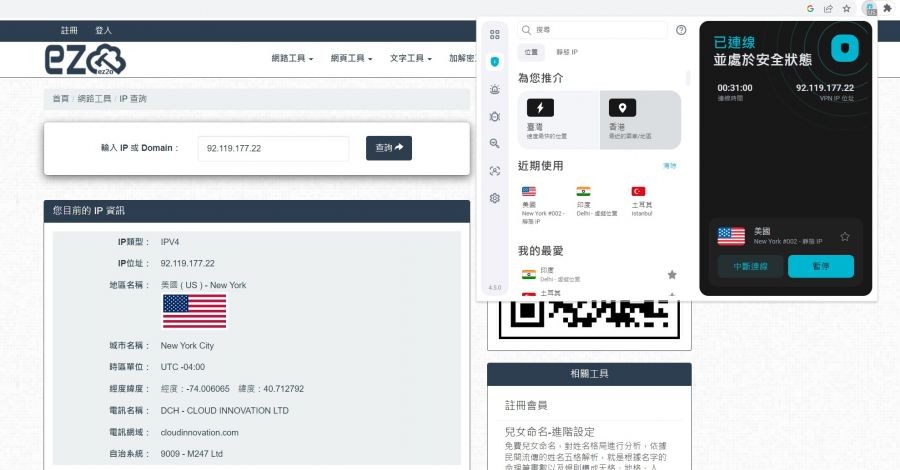The height and width of the screenshot is (470, 900).
Task: Clear the recently used list link
Action: pyautogui.click(x=670, y=166)
